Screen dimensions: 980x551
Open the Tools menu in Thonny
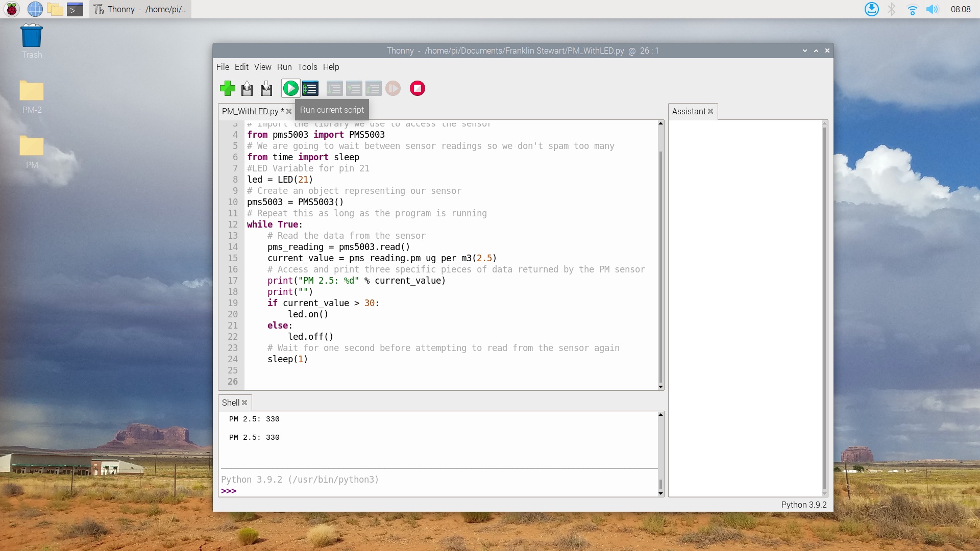coord(306,67)
